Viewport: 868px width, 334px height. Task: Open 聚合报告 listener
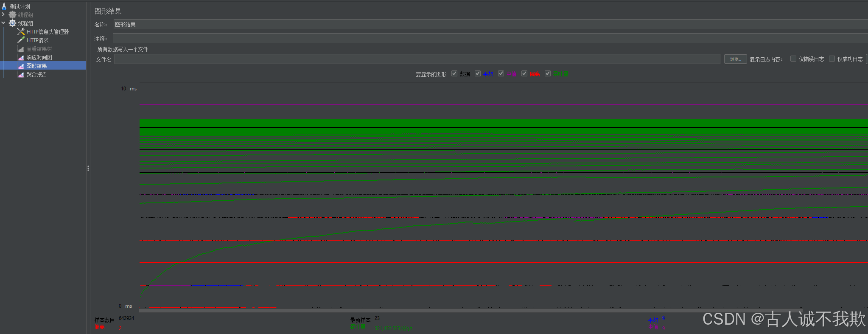(36, 74)
